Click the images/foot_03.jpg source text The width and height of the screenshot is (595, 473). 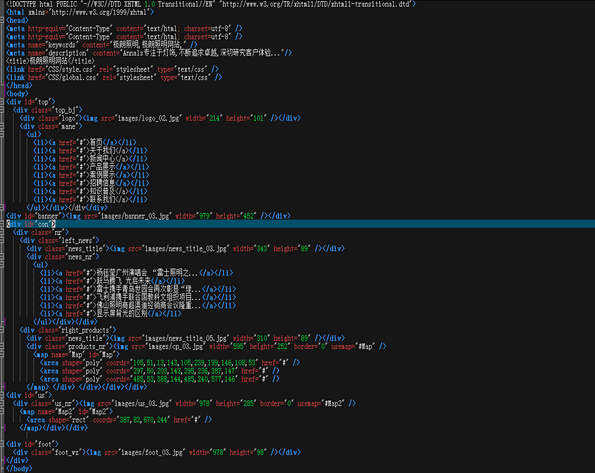tap(152, 453)
